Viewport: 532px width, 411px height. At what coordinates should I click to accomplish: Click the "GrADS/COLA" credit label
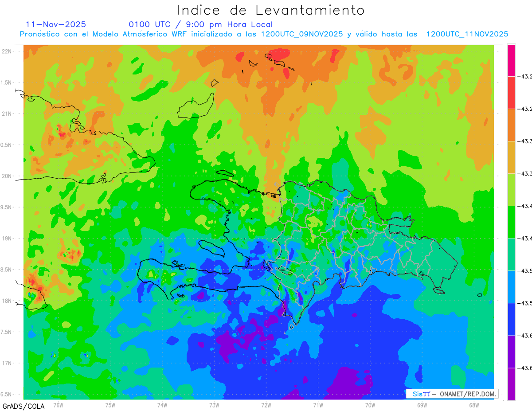[23, 406]
